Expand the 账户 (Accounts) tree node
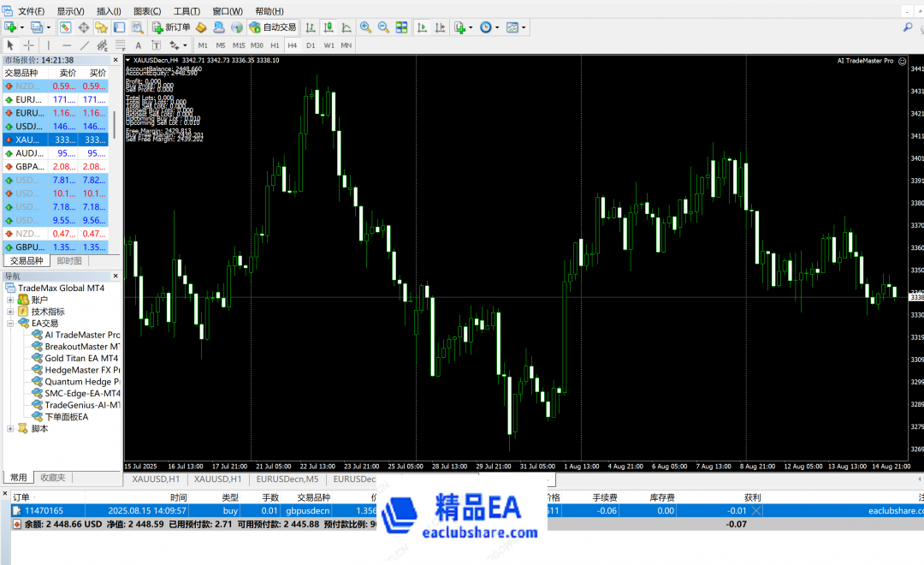Screen dimensions: 924x565 coord(11,300)
